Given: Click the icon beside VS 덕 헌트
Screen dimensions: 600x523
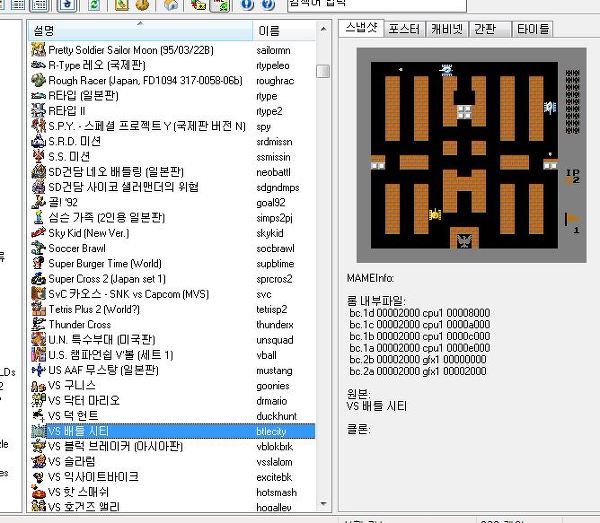Looking at the screenshot, I should tap(38, 415).
